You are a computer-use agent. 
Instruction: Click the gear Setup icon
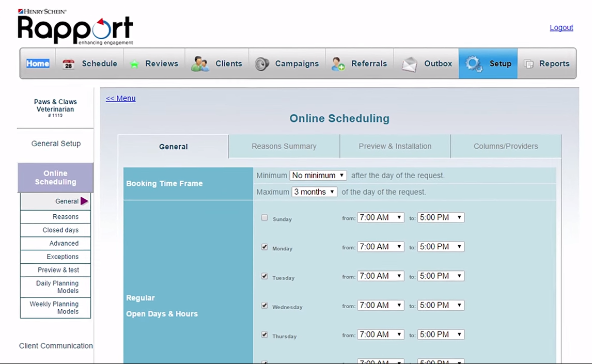pos(474,64)
